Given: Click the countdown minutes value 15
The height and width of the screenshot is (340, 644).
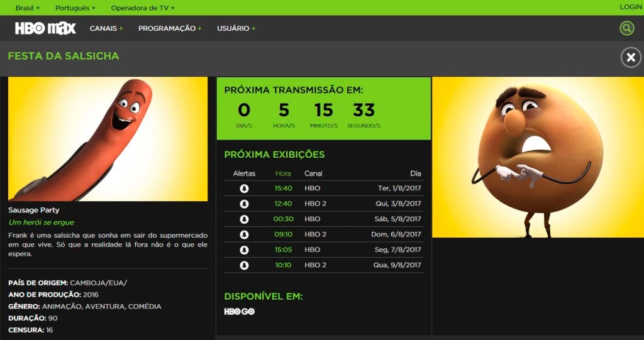Looking at the screenshot, I should (324, 110).
